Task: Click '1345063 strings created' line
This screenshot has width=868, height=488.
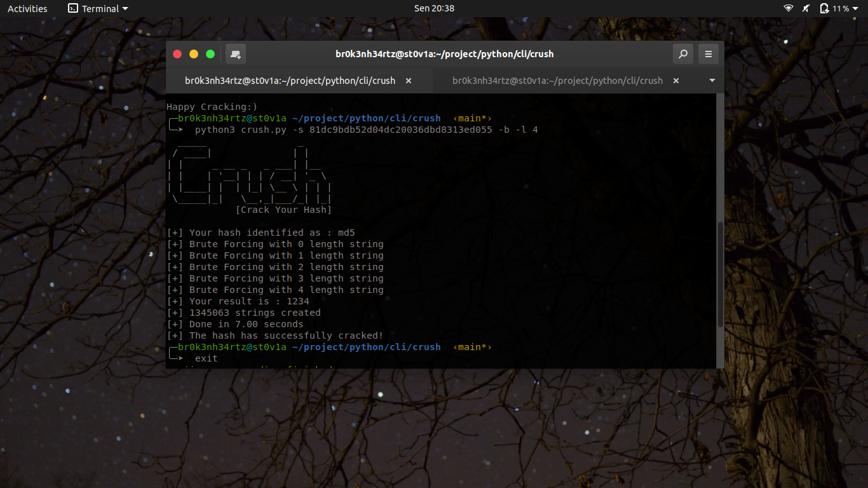Action: coord(243,313)
